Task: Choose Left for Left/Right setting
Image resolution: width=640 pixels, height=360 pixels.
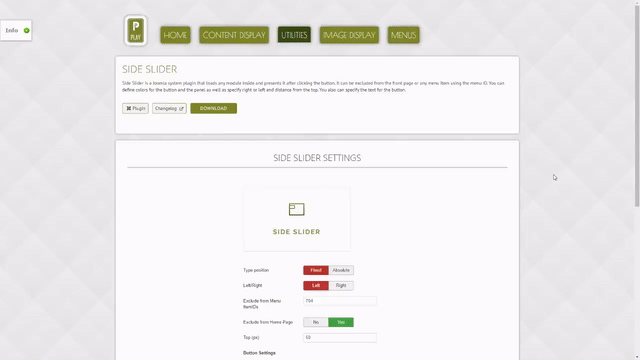Action: pyautogui.click(x=316, y=286)
